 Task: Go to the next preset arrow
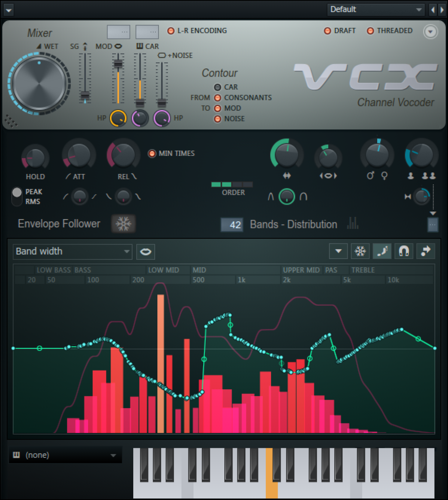click(x=441, y=10)
